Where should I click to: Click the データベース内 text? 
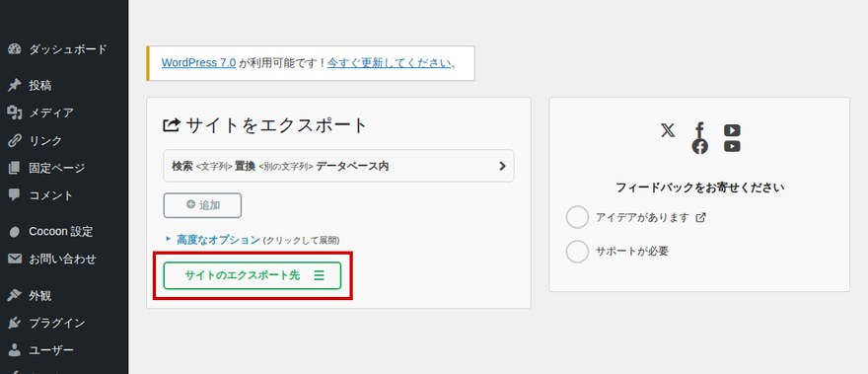click(x=352, y=166)
